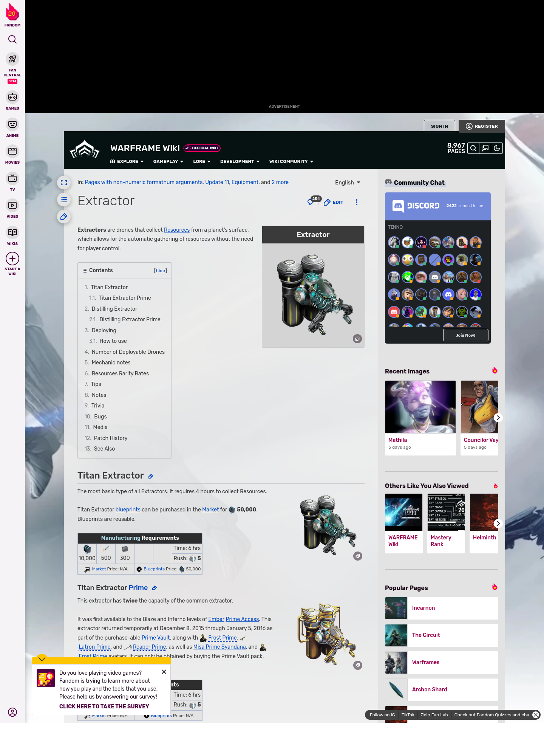Open the user profile icon at sidebar bottom
The height and width of the screenshot is (756, 544).
[x=12, y=712]
